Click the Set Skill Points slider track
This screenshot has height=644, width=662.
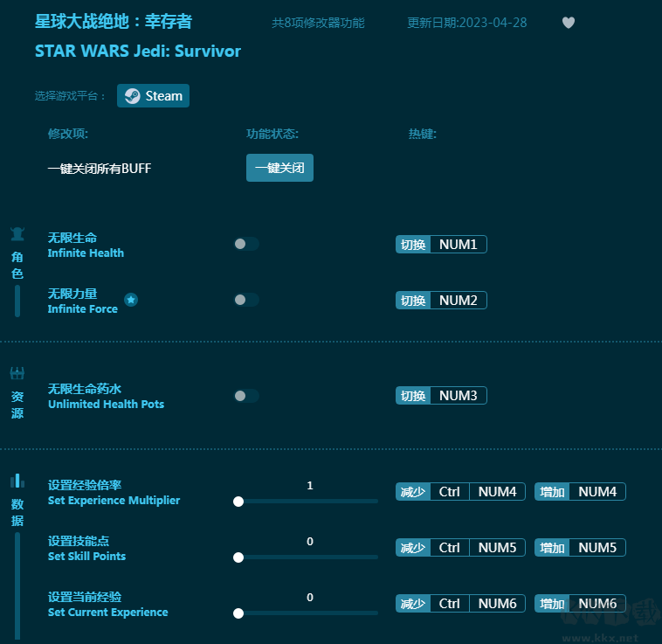tap(307, 557)
